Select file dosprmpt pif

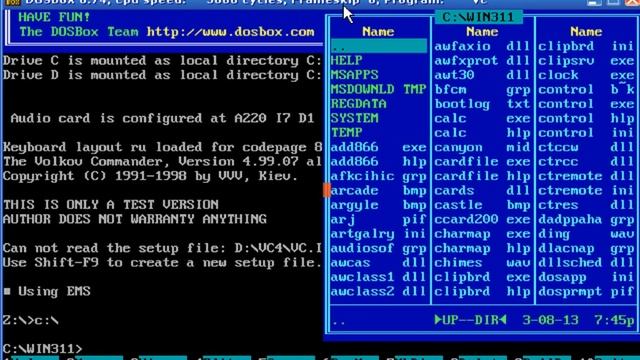pyautogui.click(x=586, y=291)
